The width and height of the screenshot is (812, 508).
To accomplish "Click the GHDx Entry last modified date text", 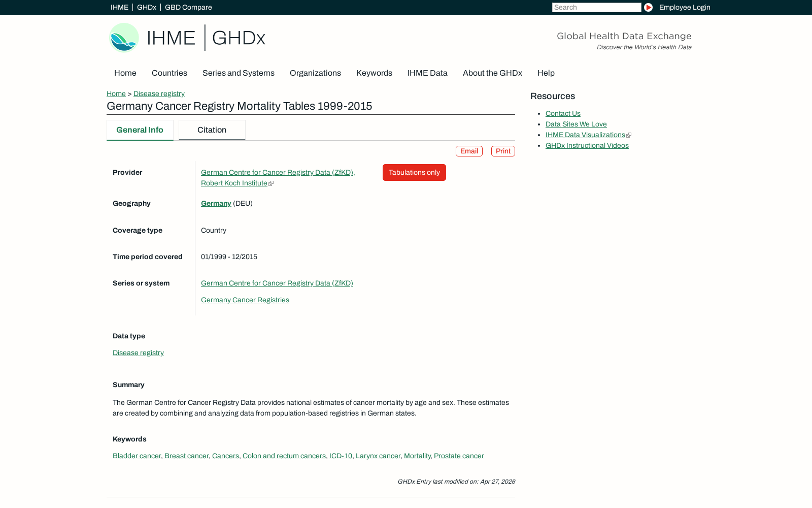I will click(x=456, y=482).
